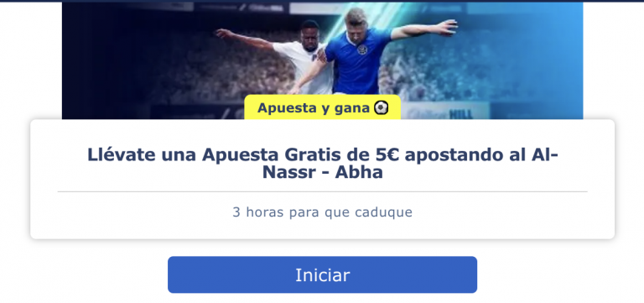
Task: Click the soccer ball icon in badge
Action: tap(381, 108)
